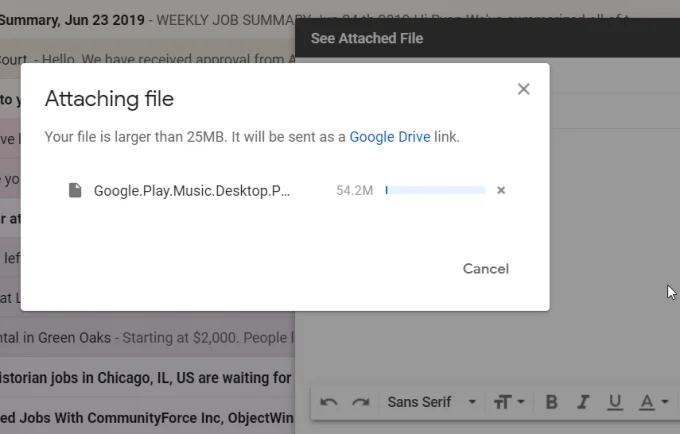This screenshot has height=434, width=680.
Task: Expand the text size dropdown
Action: (x=509, y=402)
